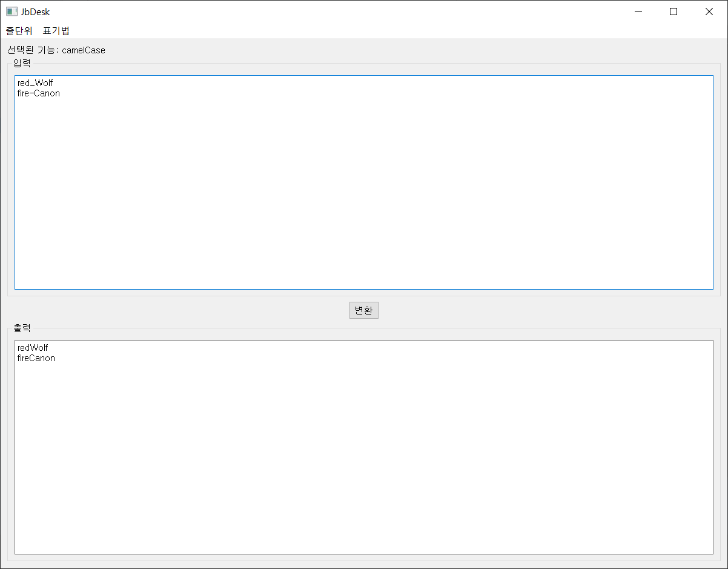The width and height of the screenshot is (728, 569).
Task: Maximize the JbDesk window
Action: point(673,12)
